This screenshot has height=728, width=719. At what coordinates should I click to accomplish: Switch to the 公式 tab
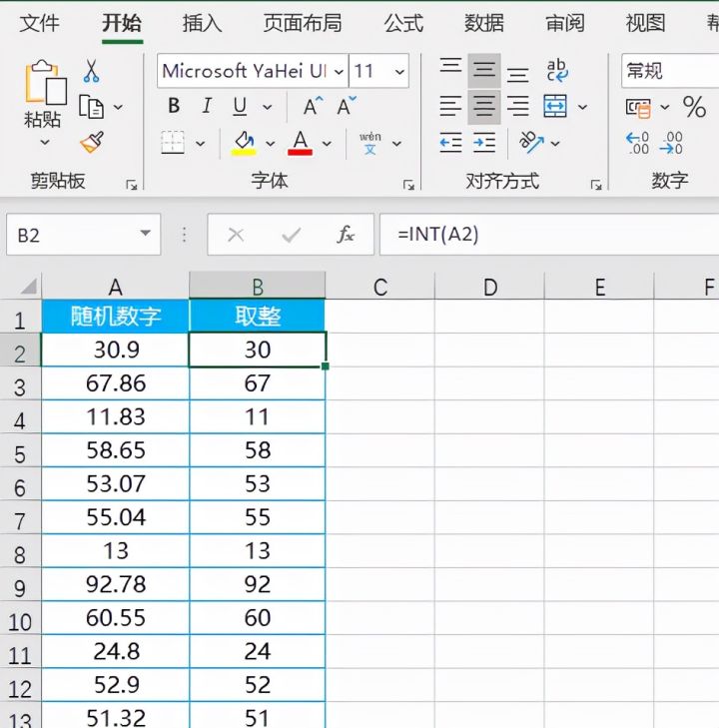point(403,23)
